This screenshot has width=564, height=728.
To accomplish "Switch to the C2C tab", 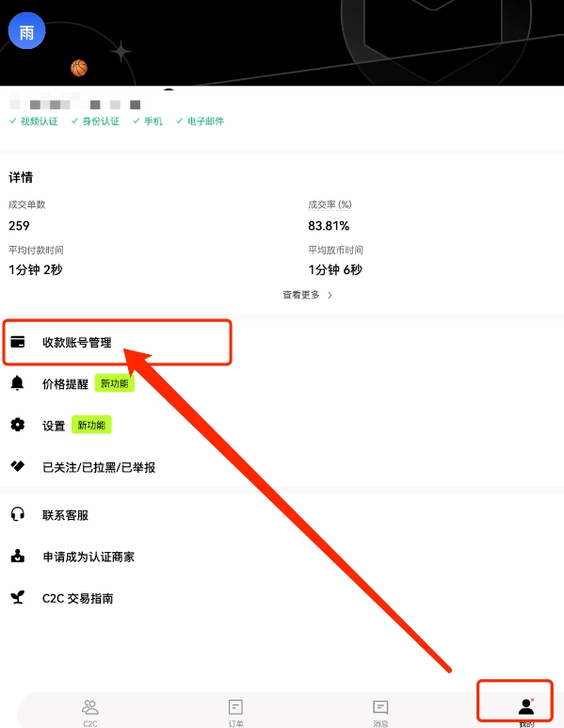I will click(90, 713).
